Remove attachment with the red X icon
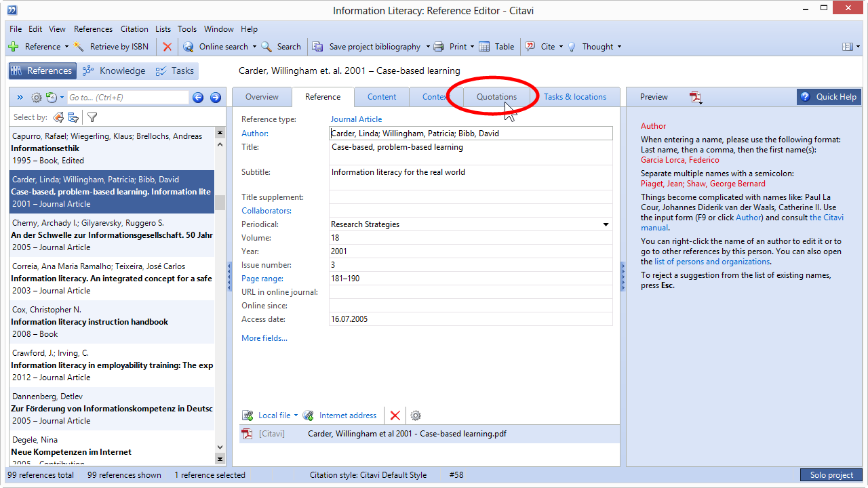Image resolution: width=868 pixels, height=488 pixels. [395, 415]
